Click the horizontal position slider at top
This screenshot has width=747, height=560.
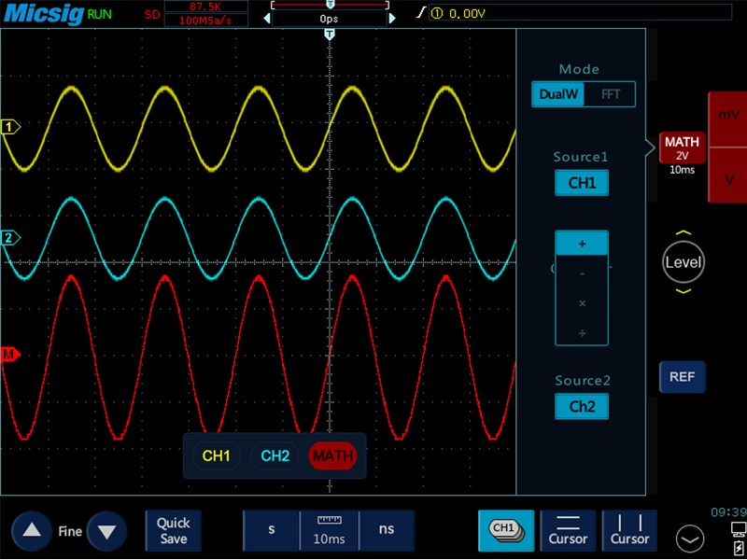(x=329, y=5)
